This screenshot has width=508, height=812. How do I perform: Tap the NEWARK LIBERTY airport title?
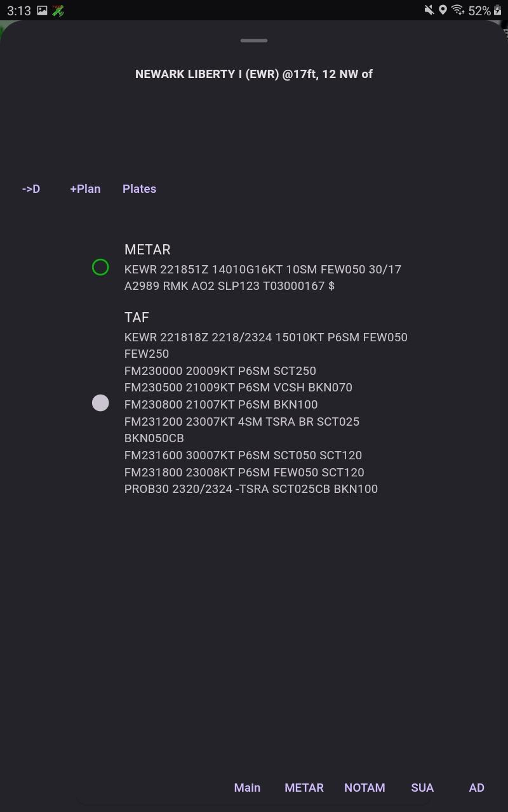click(254, 74)
